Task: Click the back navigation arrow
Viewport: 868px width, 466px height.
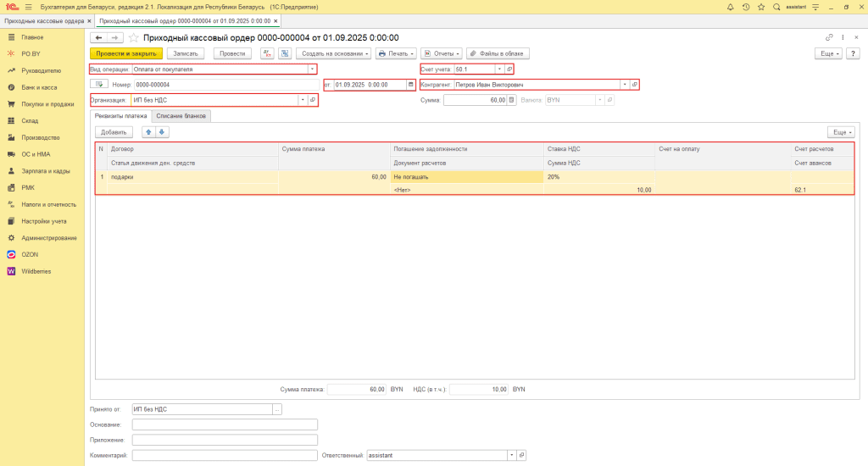Action: coord(99,38)
